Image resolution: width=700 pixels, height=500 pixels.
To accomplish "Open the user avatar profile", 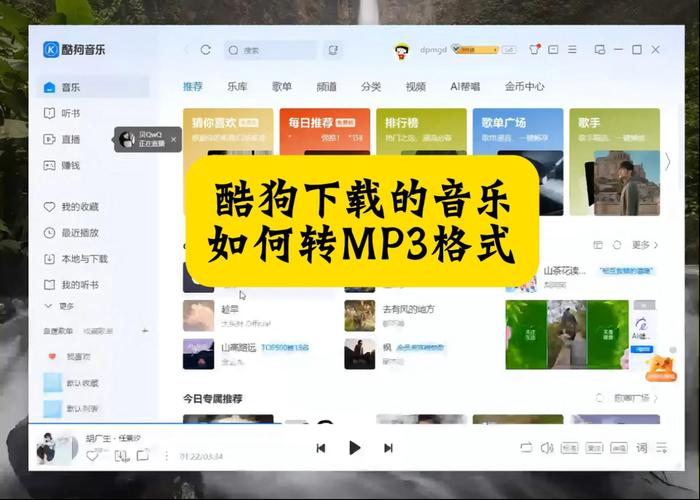I will (x=402, y=51).
